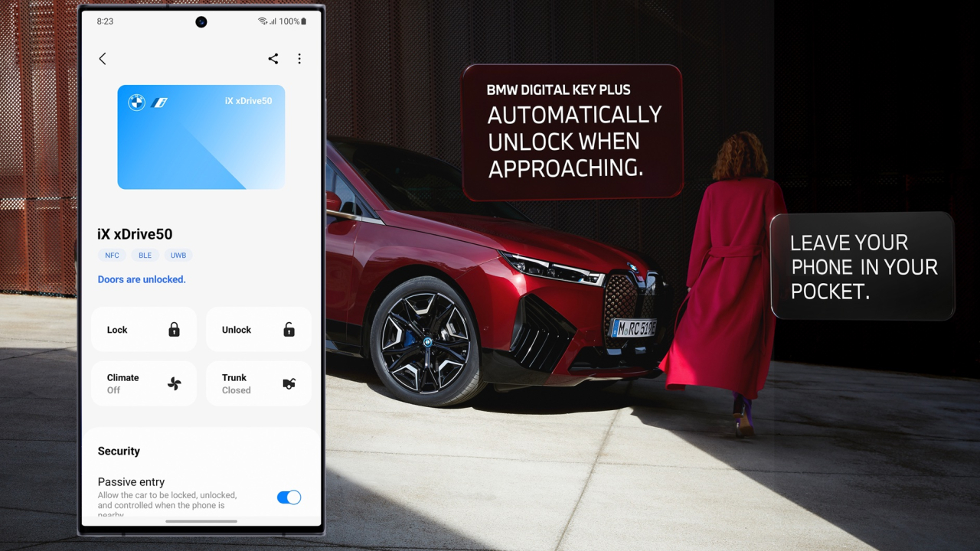Screen dimensions: 980x551
Task: Expand the Security section
Action: click(119, 451)
